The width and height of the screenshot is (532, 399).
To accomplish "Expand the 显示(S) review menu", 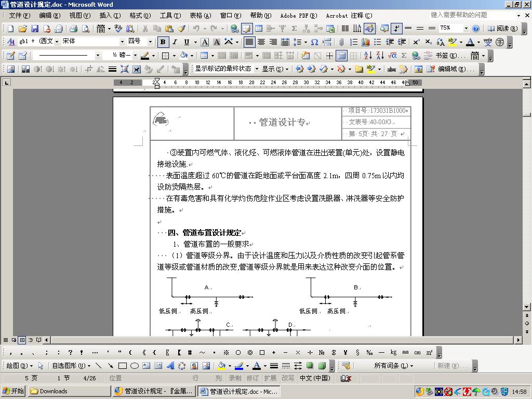I will click(275, 69).
